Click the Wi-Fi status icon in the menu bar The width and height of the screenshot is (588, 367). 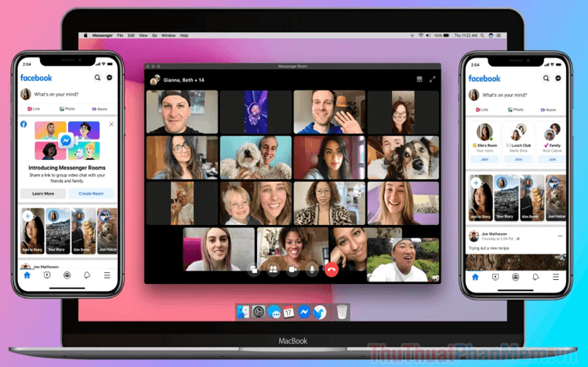pyautogui.click(x=420, y=35)
